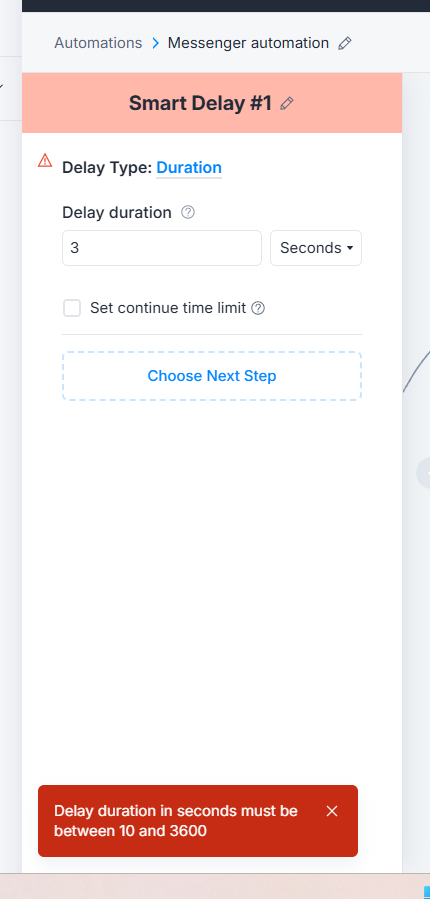Click the pencil icon beside Messenger automation
The width and height of the screenshot is (430, 899).
click(x=345, y=44)
